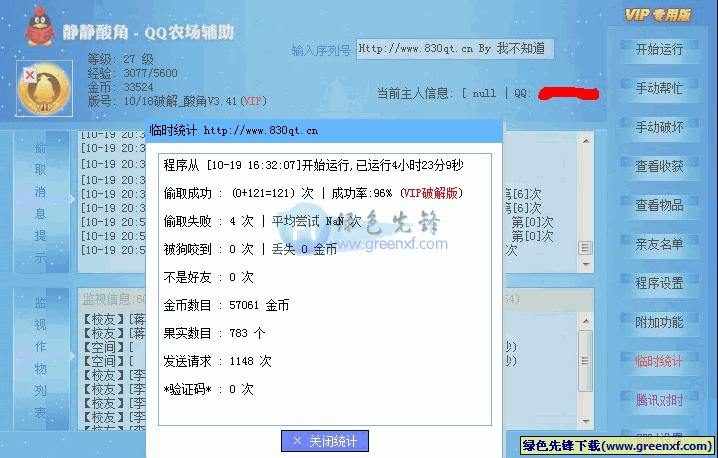The image size is (718, 458).
Task: Click message log scrollbar down arrow
Action: pyautogui.click(x=586, y=265)
